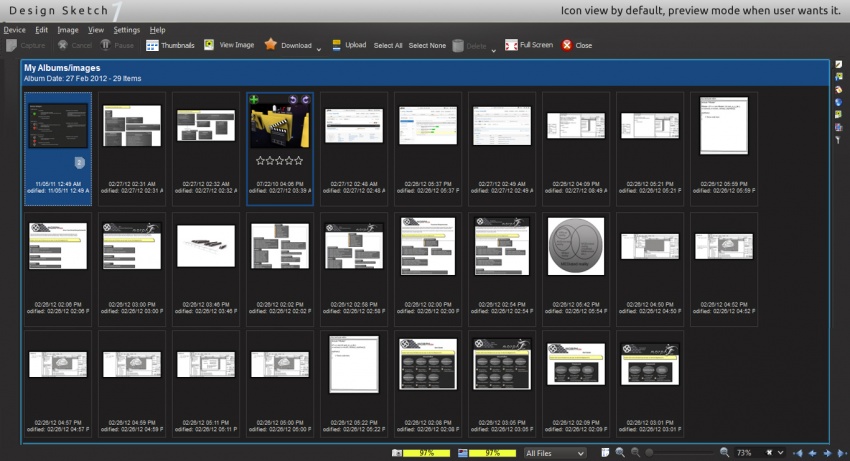Rotate the highlighted thumbnail clockwise
Viewport: 850px width, 461px height.
[x=306, y=100]
